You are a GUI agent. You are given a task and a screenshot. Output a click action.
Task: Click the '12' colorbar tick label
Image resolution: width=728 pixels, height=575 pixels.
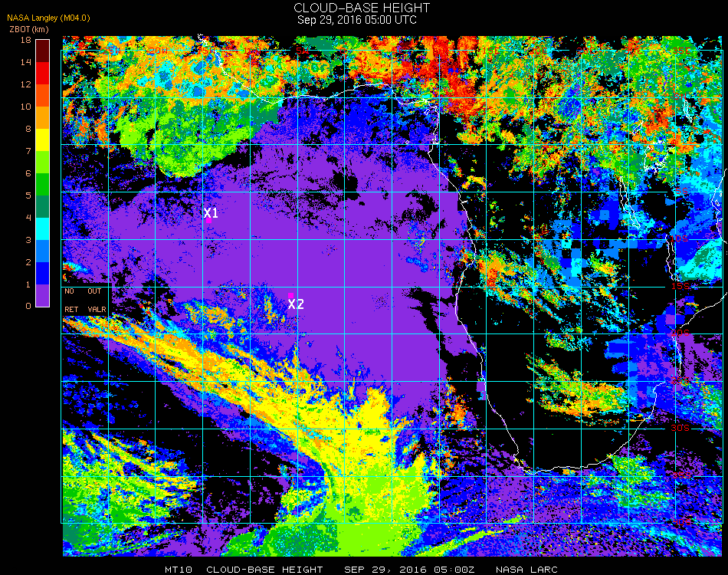coord(26,84)
